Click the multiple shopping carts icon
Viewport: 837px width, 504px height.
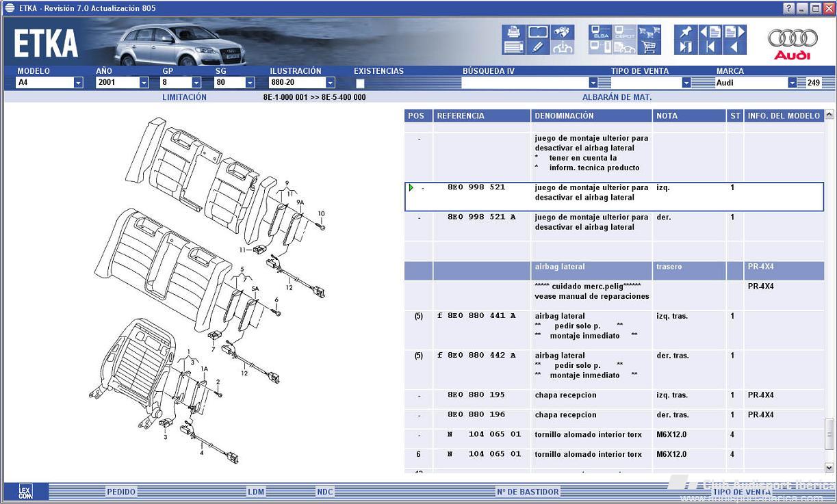[649, 32]
